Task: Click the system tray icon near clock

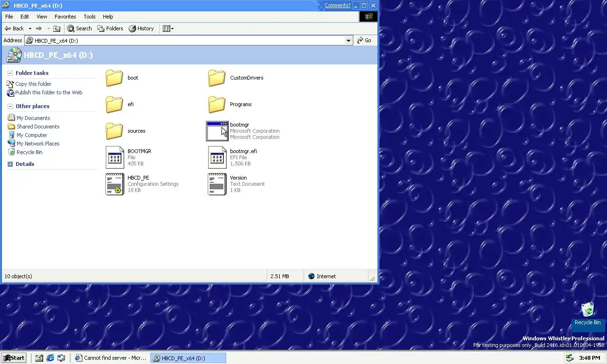Action: pyautogui.click(x=570, y=358)
